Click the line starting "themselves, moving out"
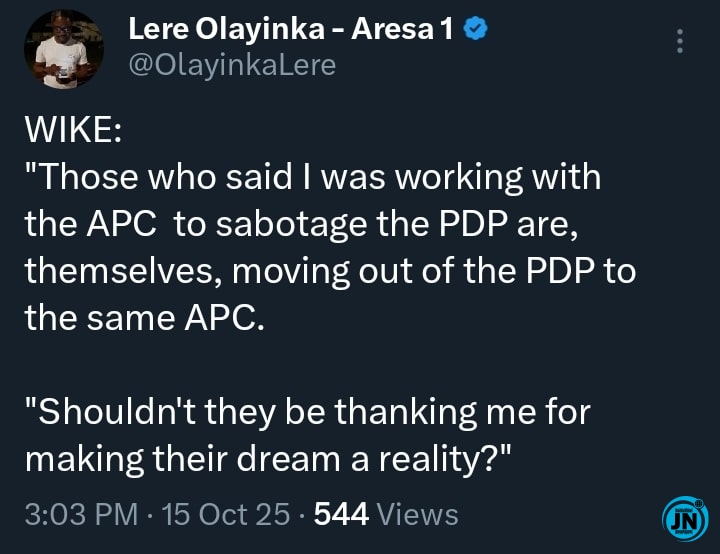Image resolution: width=720 pixels, height=554 pixels. pos(329,271)
